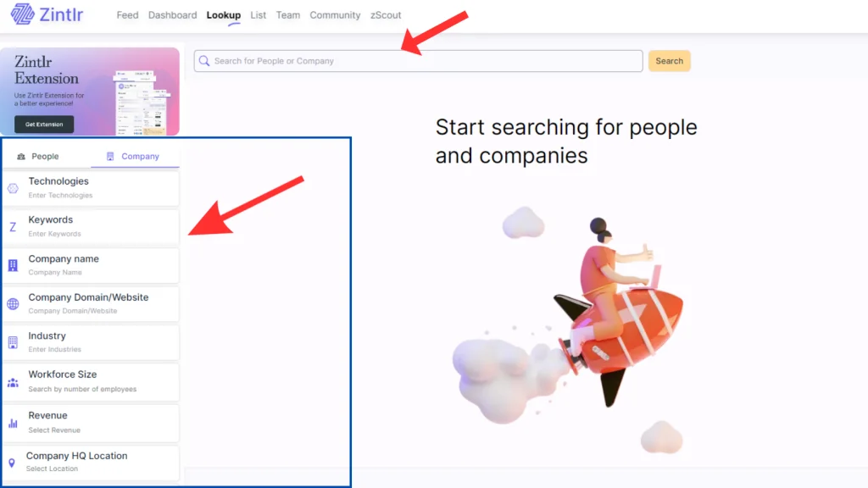This screenshot has width=868, height=488.
Task: Click the Company HQ Location pin icon
Action: click(x=12, y=463)
